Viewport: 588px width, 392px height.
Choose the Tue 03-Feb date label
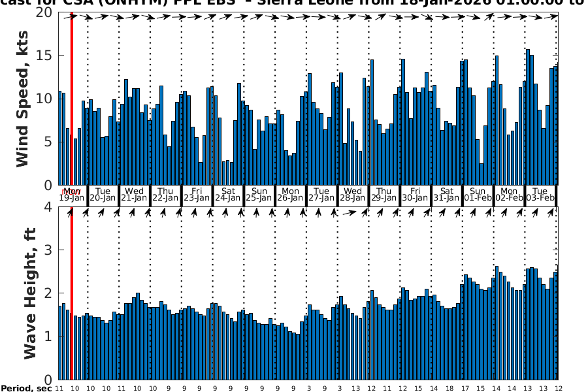tap(540, 195)
